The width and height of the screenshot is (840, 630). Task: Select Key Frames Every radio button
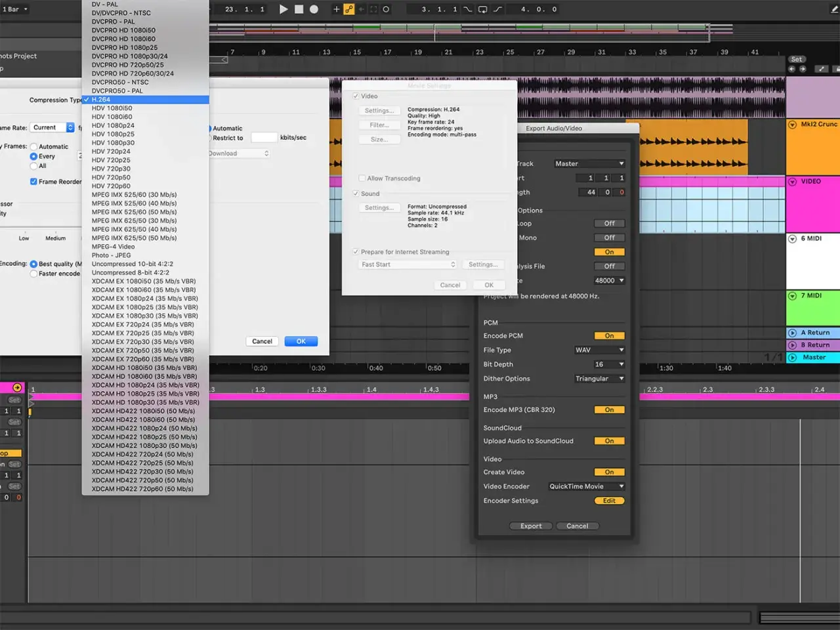(33, 157)
